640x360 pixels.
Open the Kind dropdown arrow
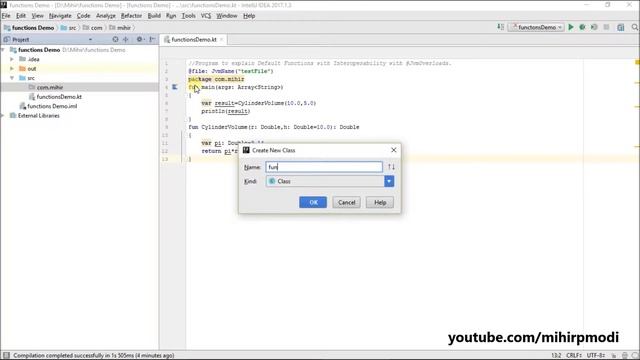click(389, 181)
